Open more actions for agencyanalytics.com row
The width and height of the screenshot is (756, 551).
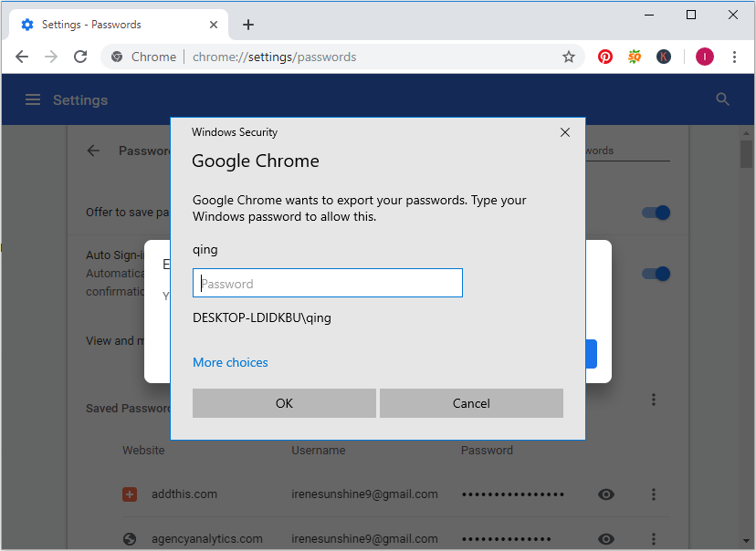(654, 539)
